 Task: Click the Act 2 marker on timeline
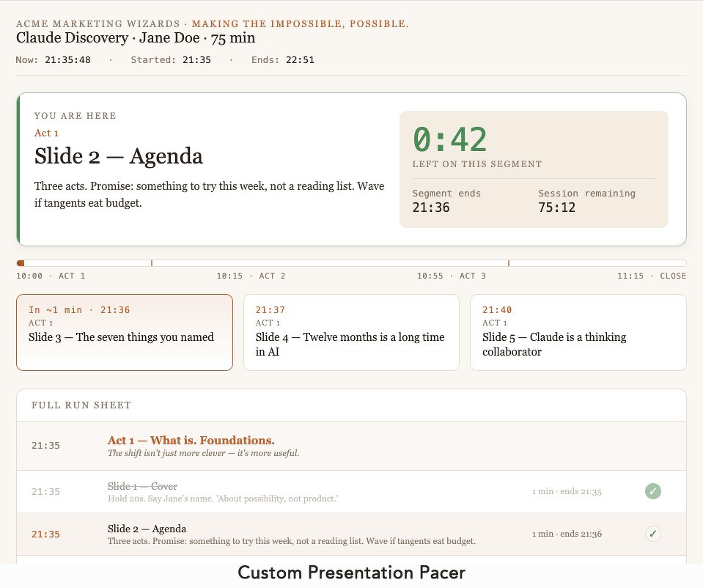[x=152, y=262]
